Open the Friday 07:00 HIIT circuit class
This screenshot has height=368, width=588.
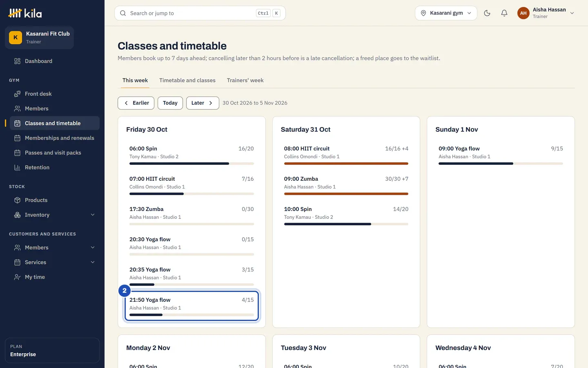(x=192, y=185)
